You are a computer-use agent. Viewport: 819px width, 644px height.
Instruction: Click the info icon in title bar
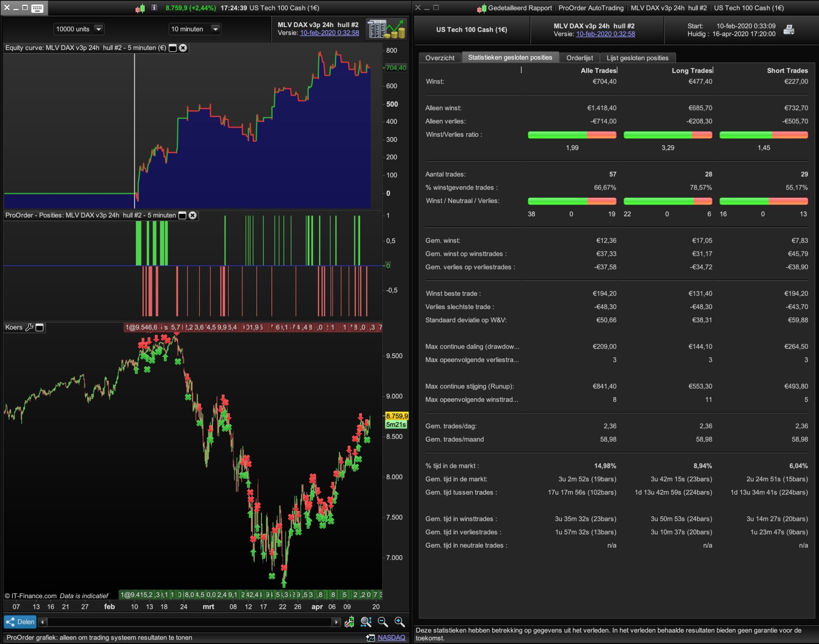[x=154, y=8]
